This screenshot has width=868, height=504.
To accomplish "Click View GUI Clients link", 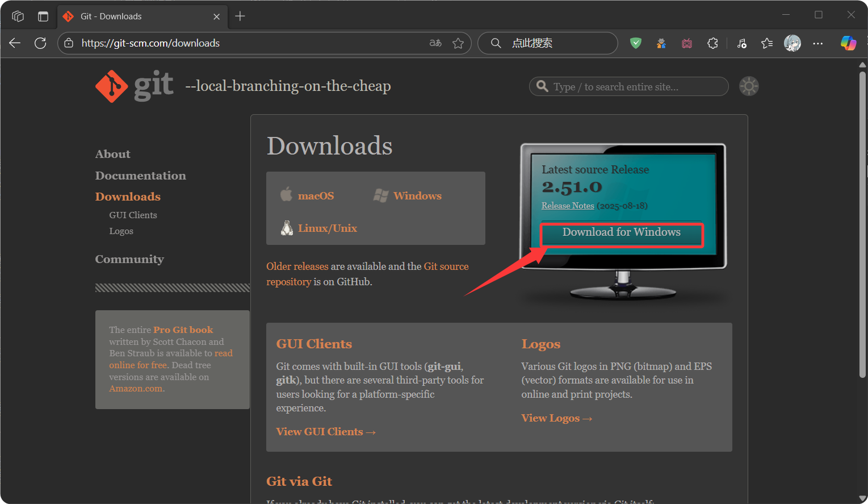I will click(326, 432).
